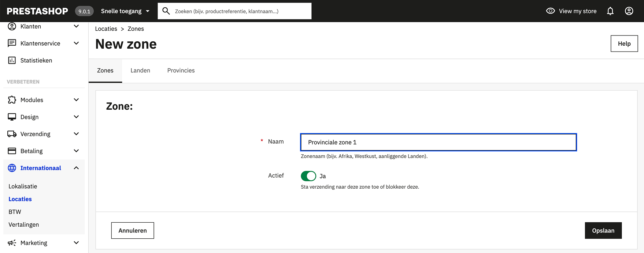Screen dimensions: 644x253
Task: Click the Ja label beside toggle
Action: 323,176
